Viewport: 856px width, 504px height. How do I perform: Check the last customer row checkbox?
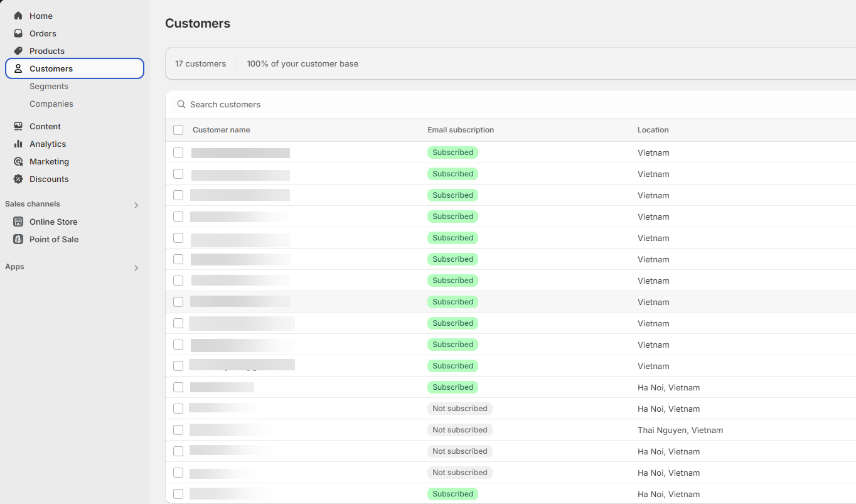(178, 494)
